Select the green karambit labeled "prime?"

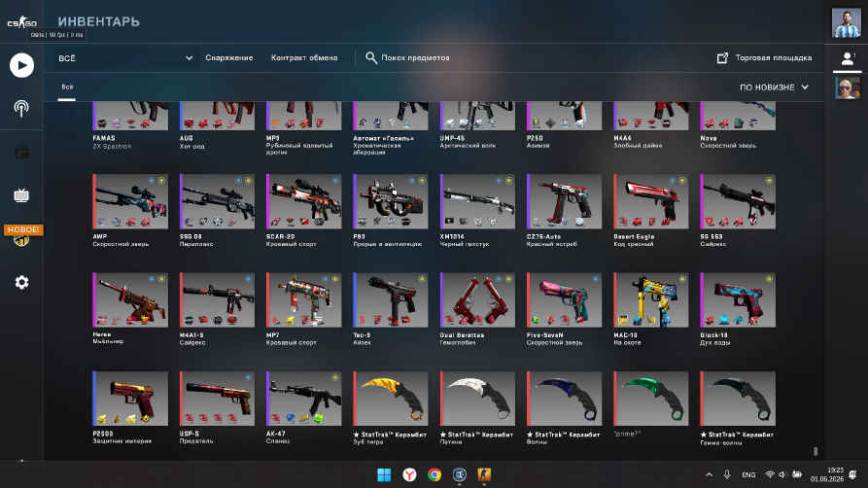pos(651,399)
